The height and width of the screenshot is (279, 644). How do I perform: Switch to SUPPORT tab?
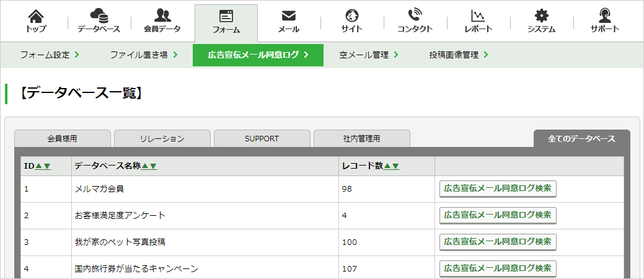(262, 138)
